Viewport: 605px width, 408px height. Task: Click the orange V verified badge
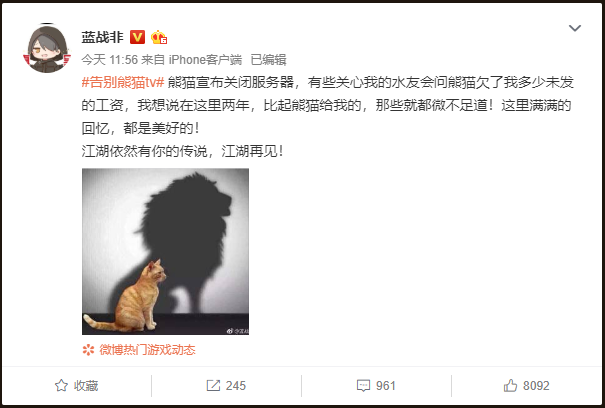137,37
